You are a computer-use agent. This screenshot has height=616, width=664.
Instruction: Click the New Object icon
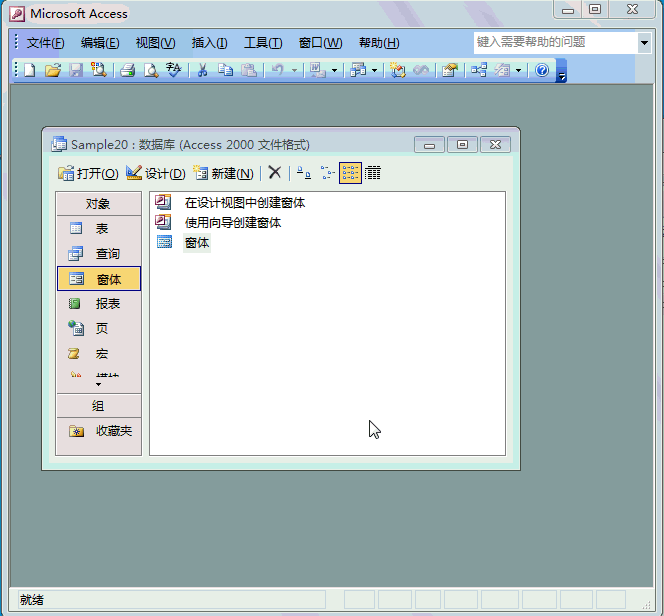click(x=502, y=70)
